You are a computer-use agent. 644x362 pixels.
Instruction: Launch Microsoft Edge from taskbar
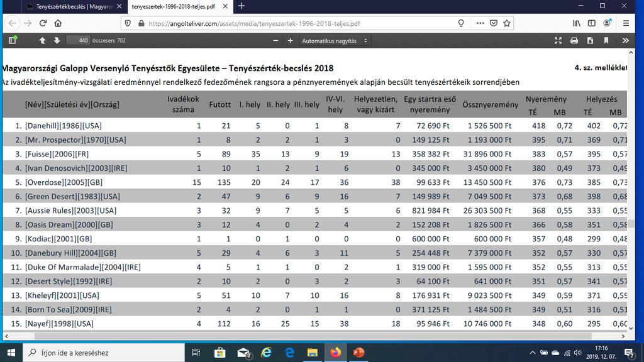point(289,353)
